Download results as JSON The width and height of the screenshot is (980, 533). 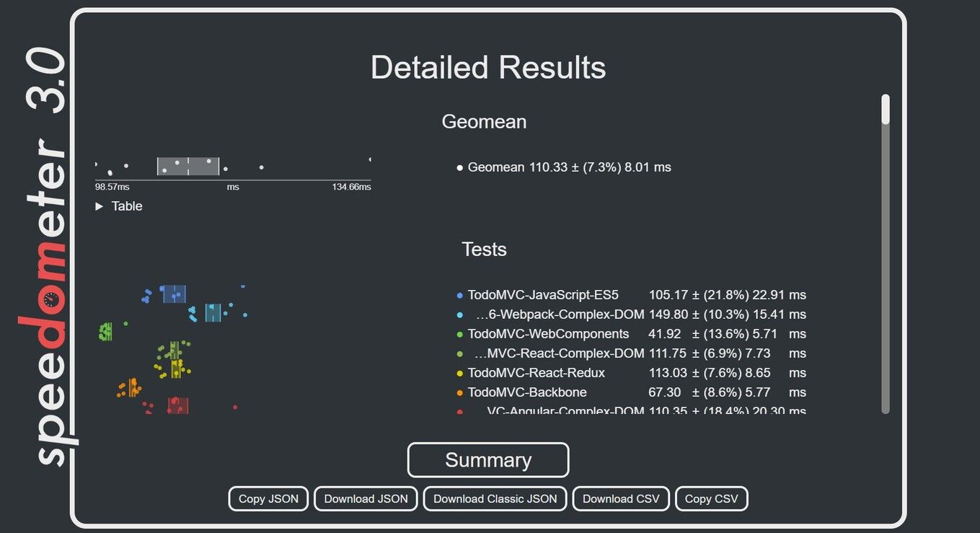(x=365, y=498)
